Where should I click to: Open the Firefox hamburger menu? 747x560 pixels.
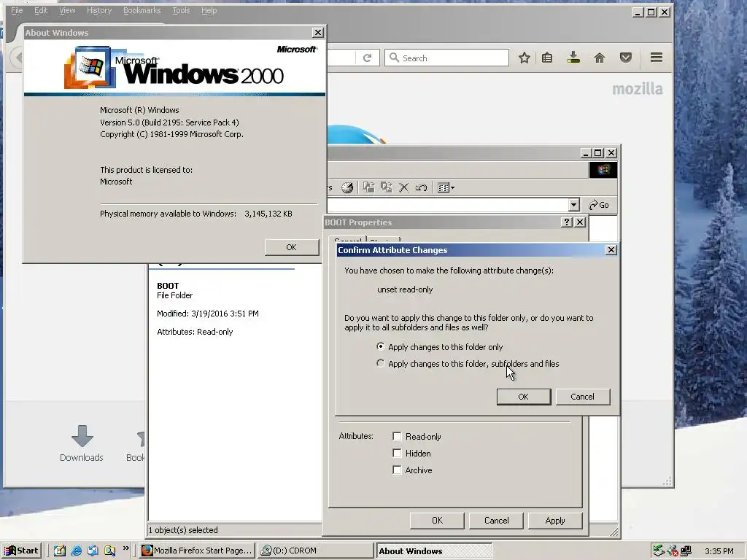click(657, 58)
